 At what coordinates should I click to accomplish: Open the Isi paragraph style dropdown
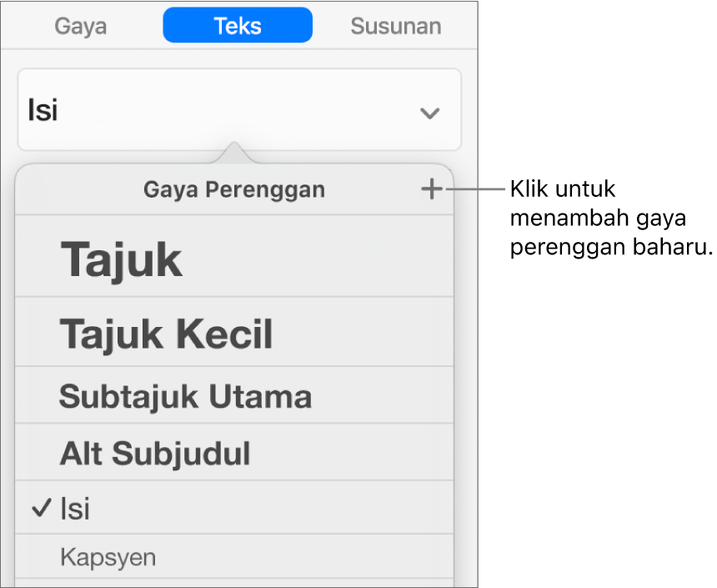(239, 110)
